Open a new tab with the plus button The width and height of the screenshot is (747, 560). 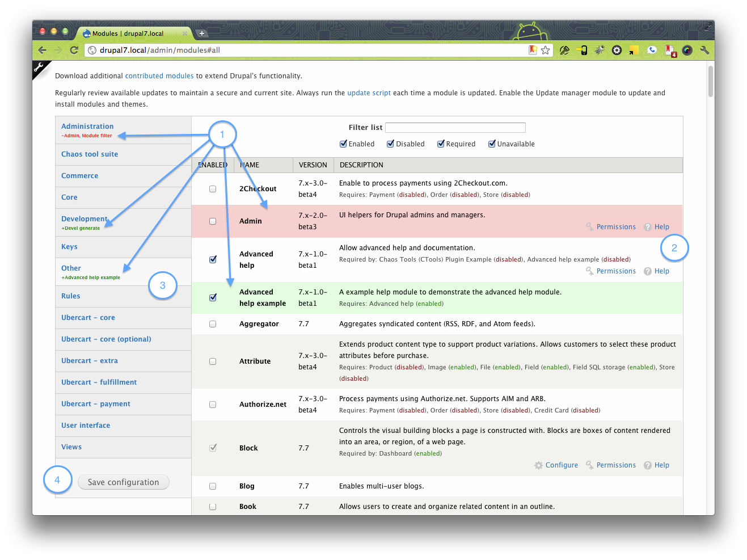point(201,33)
